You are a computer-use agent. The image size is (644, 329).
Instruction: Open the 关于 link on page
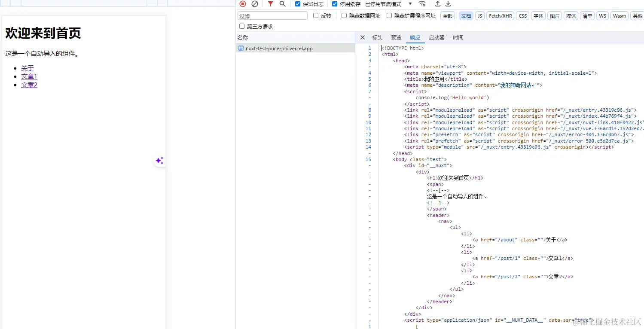pos(27,68)
